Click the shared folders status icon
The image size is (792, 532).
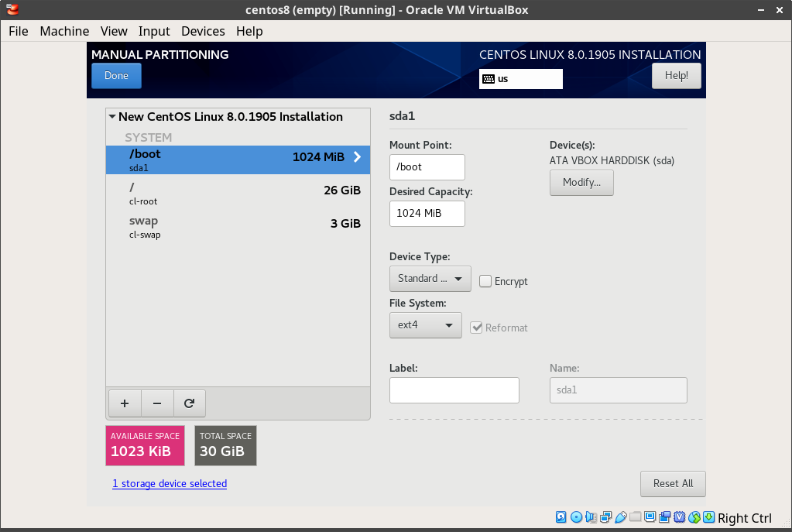click(636, 517)
